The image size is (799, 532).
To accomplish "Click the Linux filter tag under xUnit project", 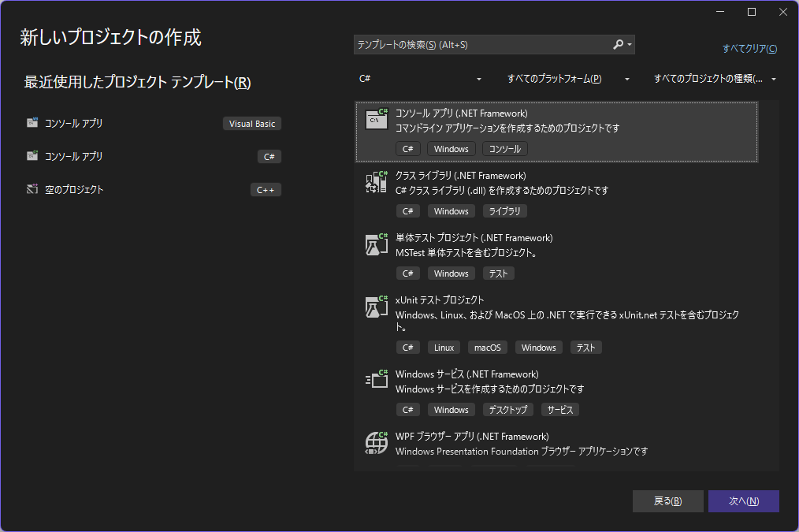I will tap(444, 347).
